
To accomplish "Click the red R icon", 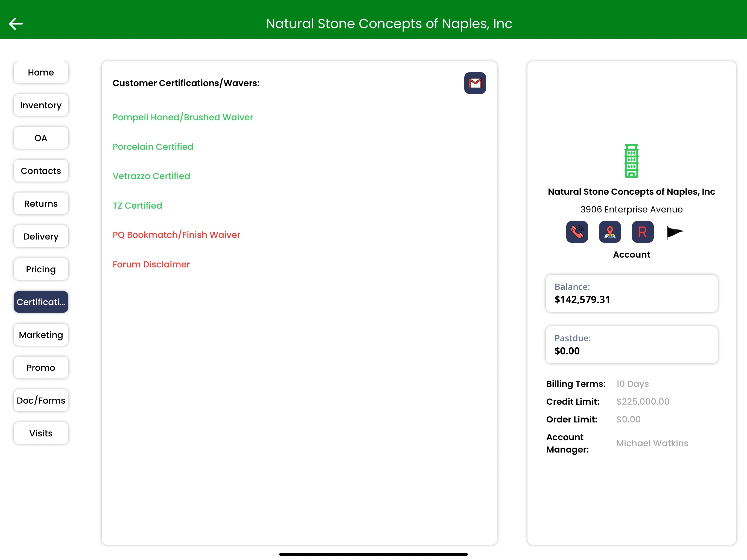I will [642, 232].
